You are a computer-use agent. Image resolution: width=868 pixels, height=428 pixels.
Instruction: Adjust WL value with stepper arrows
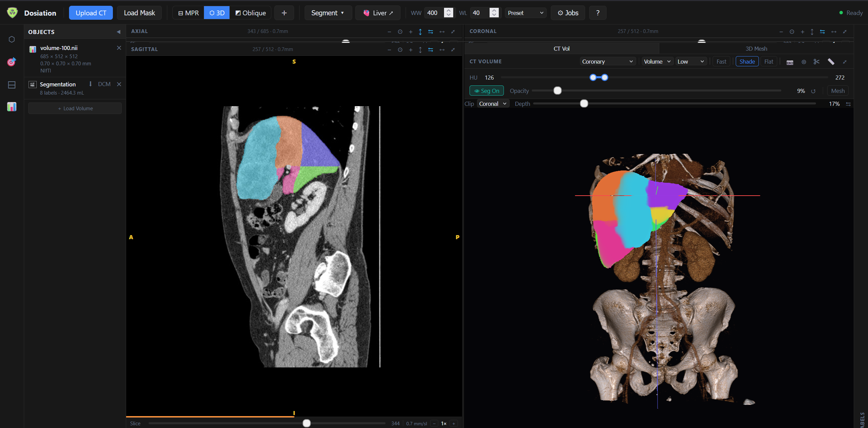coord(494,13)
